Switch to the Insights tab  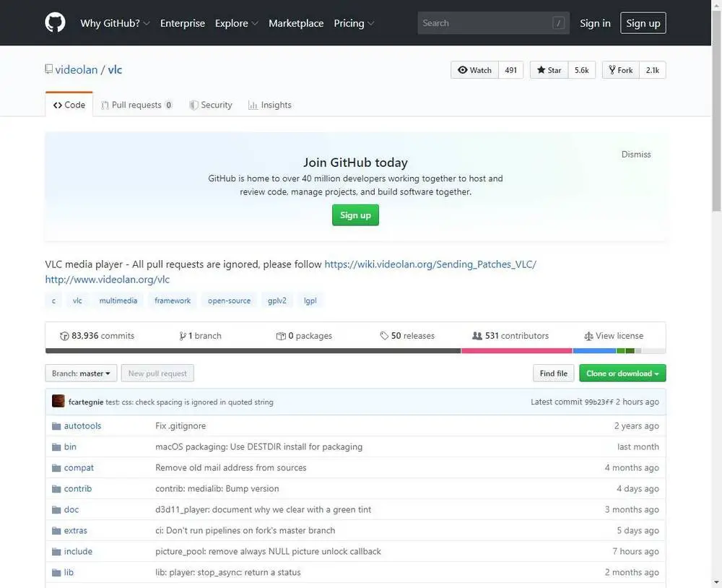coord(270,105)
